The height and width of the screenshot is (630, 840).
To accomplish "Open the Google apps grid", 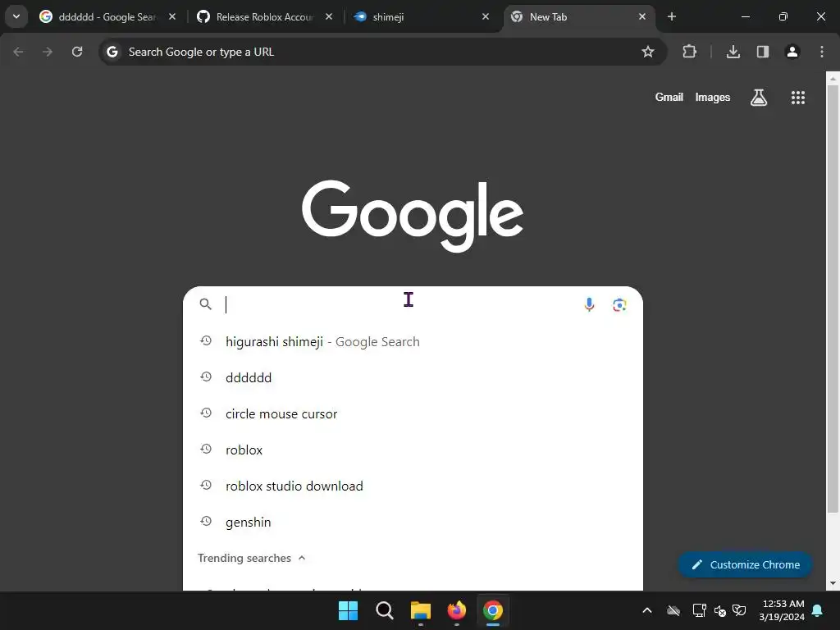I will click(x=798, y=98).
